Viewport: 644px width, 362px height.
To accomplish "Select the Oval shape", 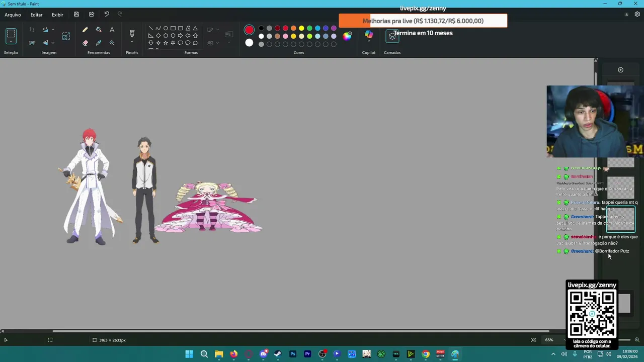I will pos(166,28).
